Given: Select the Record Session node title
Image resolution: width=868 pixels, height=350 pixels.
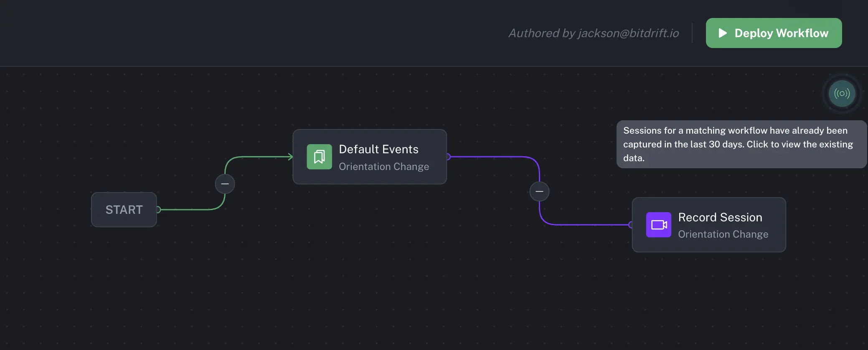Looking at the screenshot, I should (x=720, y=217).
